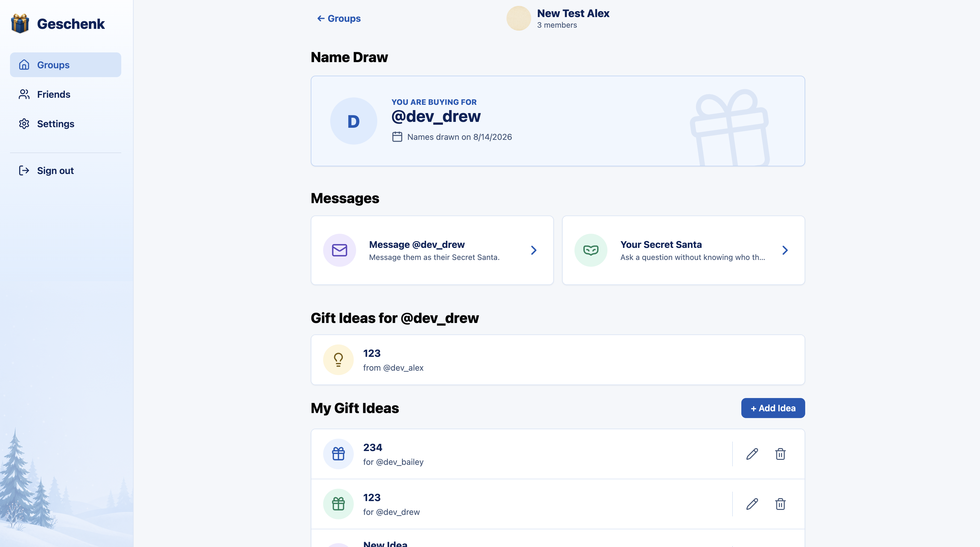Click the 'Gift Ideas for @dev_drew' heading
The image size is (980, 547).
pyautogui.click(x=395, y=318)
